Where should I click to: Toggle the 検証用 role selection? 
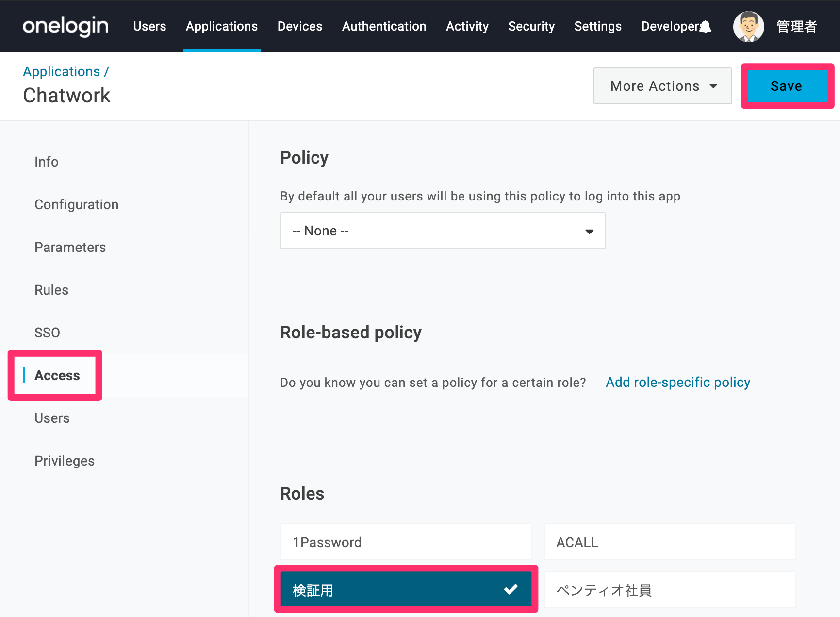406,589
